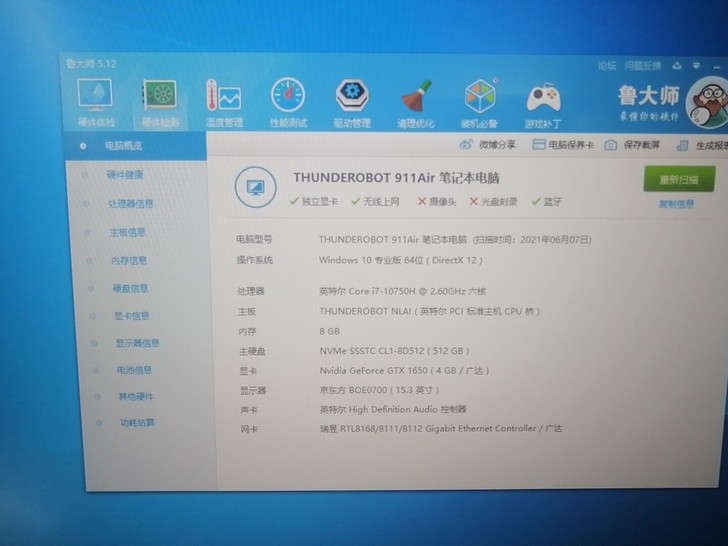Click the download arrow icon in title bar
The image size is (728, 546).
pos(677,65)
